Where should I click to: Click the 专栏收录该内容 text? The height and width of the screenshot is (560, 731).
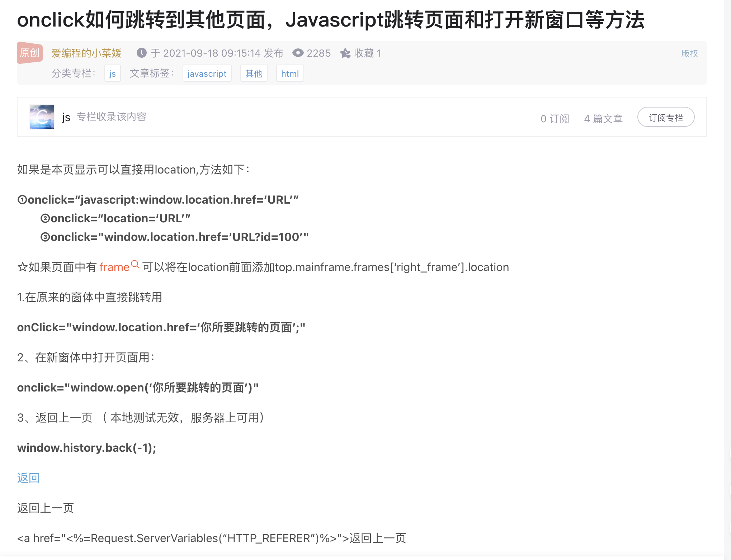(x=112, y=117)
